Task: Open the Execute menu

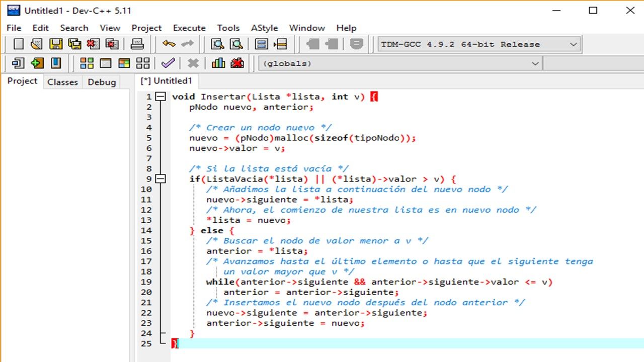Action: click(189, 28)
